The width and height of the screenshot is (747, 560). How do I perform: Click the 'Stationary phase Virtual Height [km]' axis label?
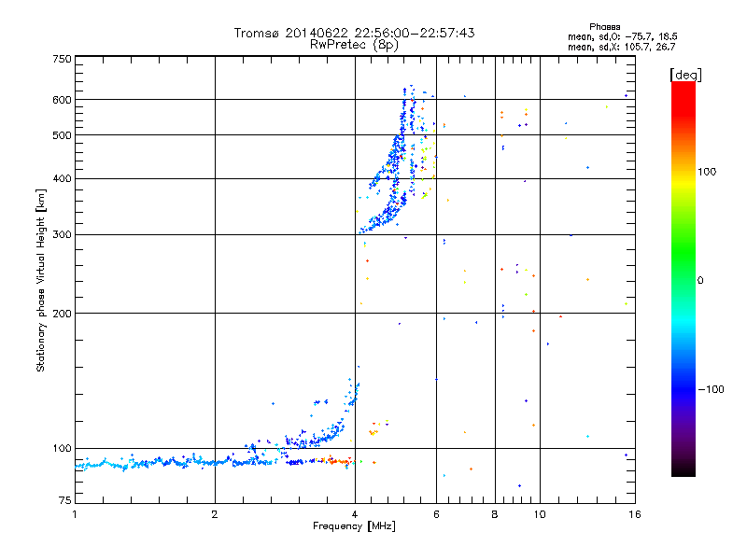40,281
